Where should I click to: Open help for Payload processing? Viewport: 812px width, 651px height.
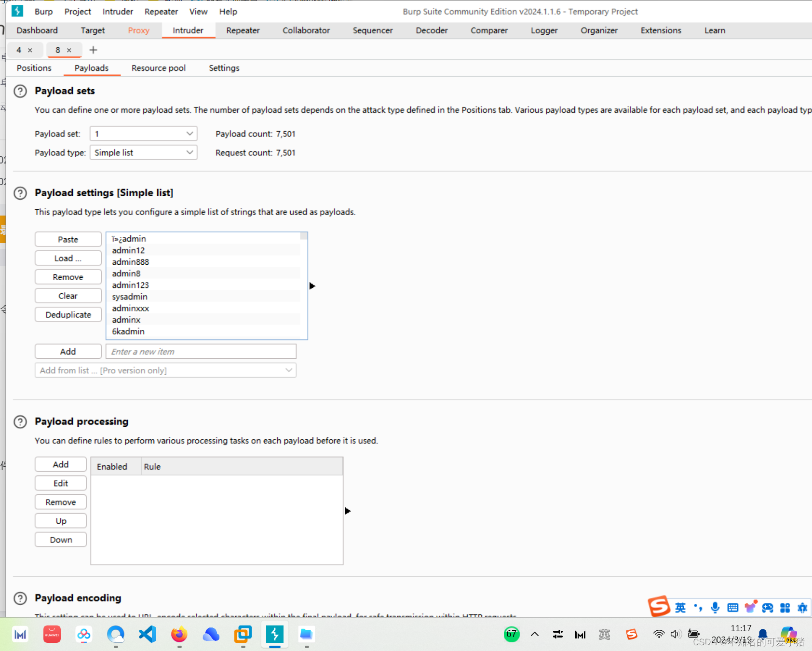(x=20, y=422)
